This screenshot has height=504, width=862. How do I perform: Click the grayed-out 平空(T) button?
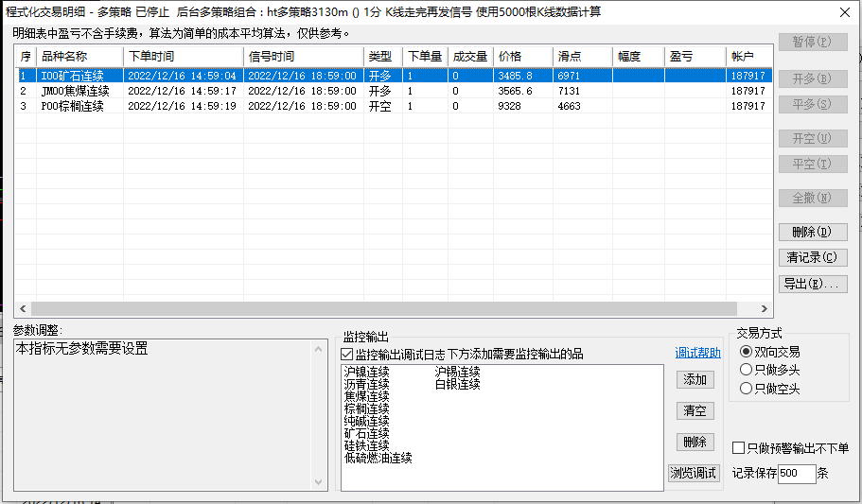[813, 164]
